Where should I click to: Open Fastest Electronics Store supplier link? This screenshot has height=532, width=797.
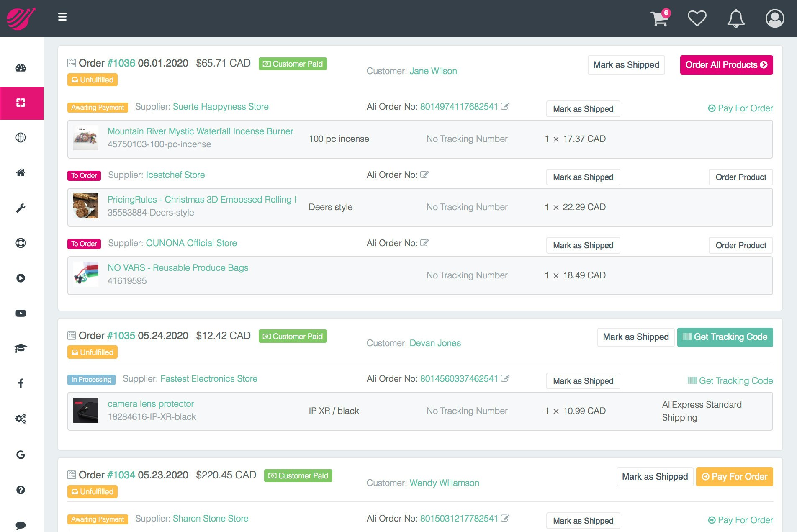click(x=209, y=379)
